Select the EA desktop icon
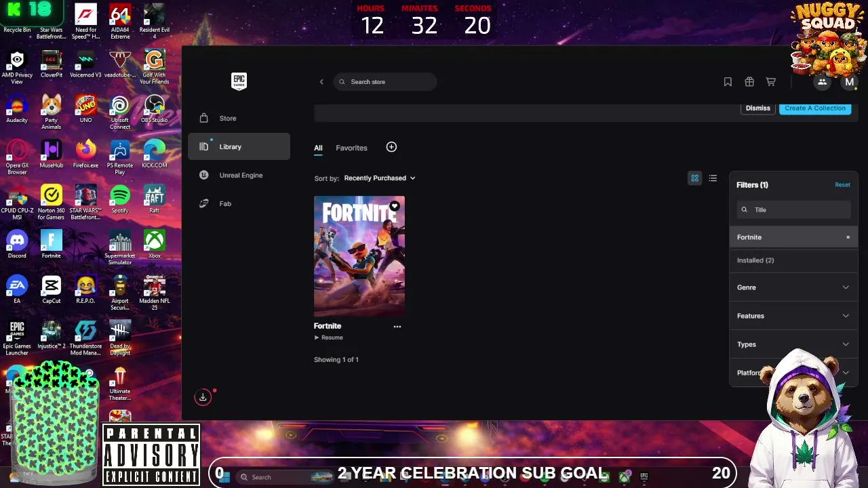The width and height of the screenshot is (868, 488). 17,289
